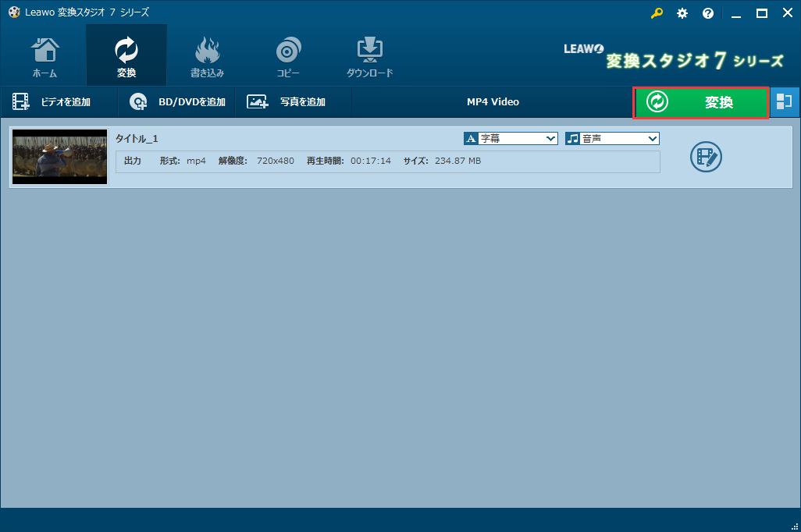The width and height of the screenshot is (801, 532).
Task: Open the settings gear menu
Action: [x=682, y=13]
